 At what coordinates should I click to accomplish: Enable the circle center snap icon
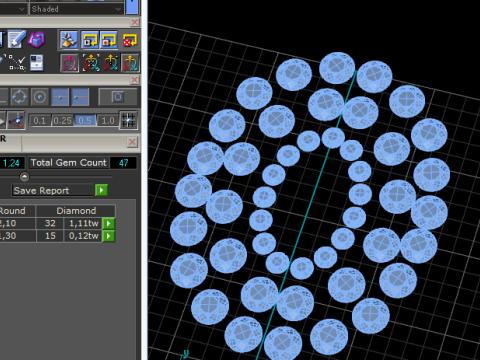[x=40, y=97]
